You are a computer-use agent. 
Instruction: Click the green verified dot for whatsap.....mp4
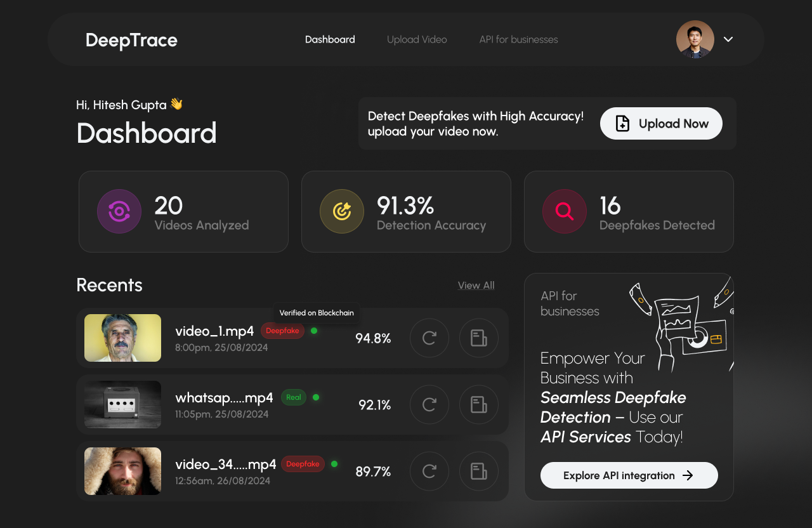[316, 397]
